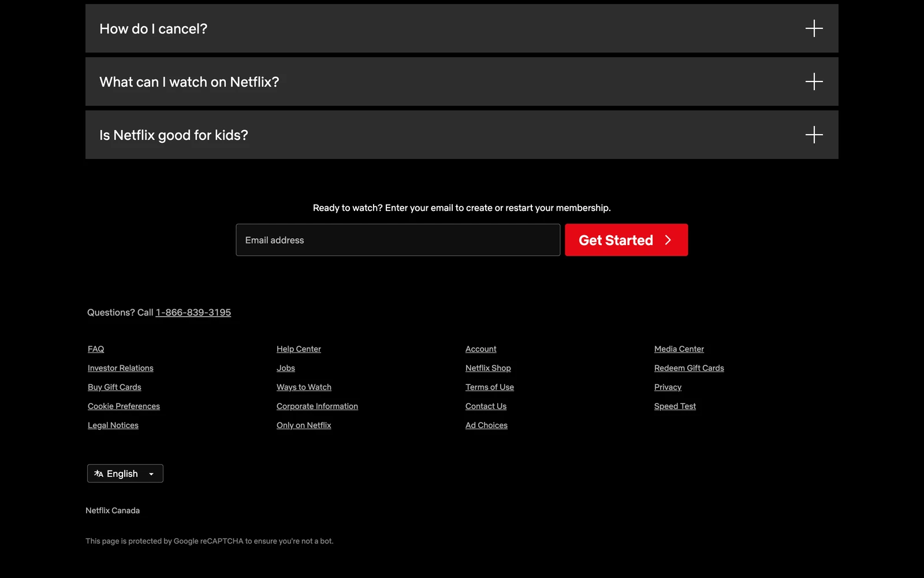Go to the Help Center link

click(x=299, y=349)
